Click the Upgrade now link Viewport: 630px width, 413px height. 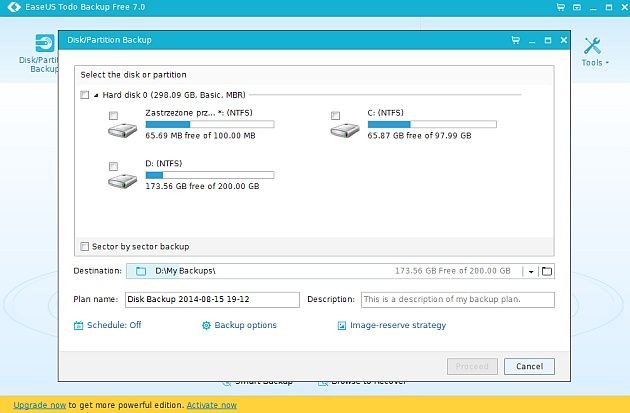pos(39,405)
